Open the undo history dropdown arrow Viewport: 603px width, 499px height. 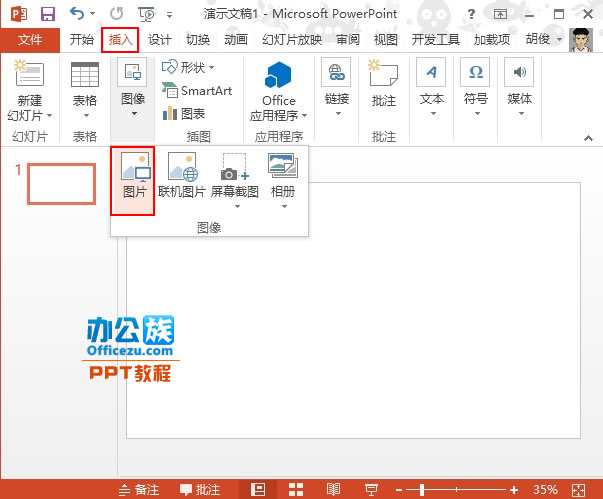[x=92, y=14]
